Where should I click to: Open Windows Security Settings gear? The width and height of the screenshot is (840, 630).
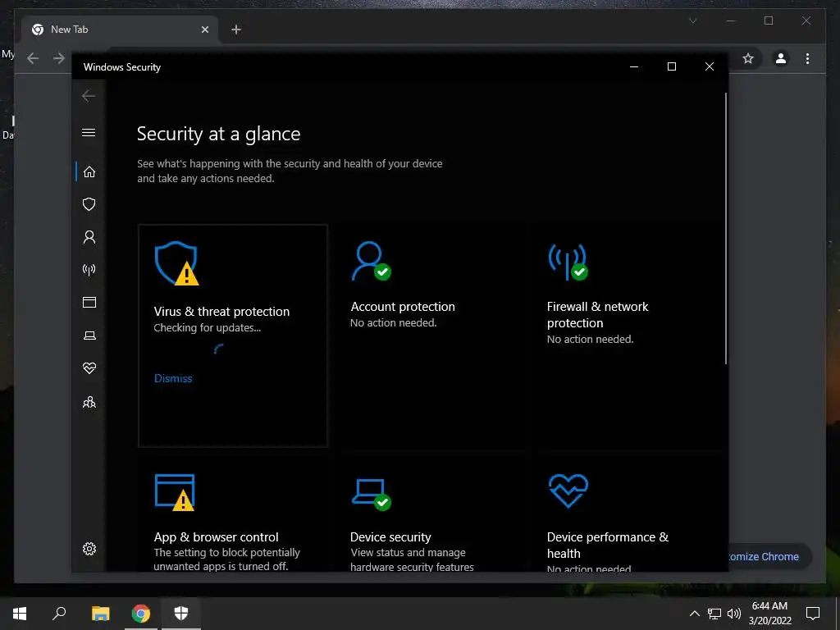(89, 549)
